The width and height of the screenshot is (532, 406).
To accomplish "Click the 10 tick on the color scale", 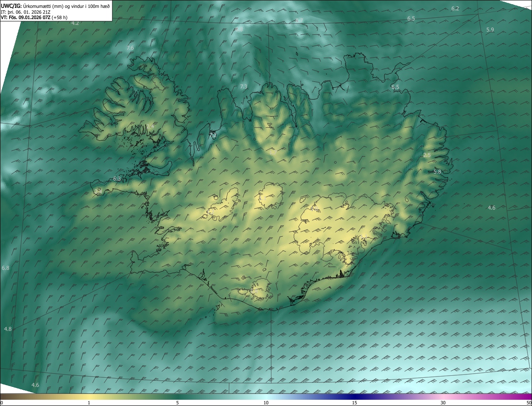I will pos(266,403).
